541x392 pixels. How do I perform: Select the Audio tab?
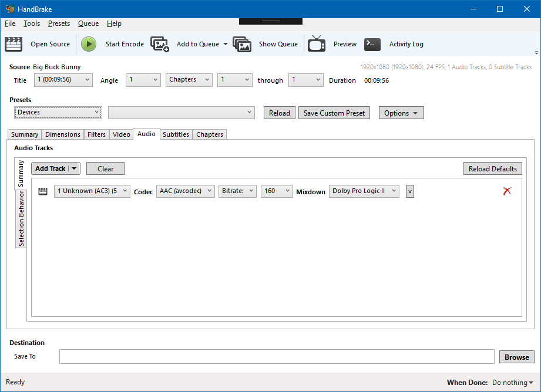click(x=146, y=134)
